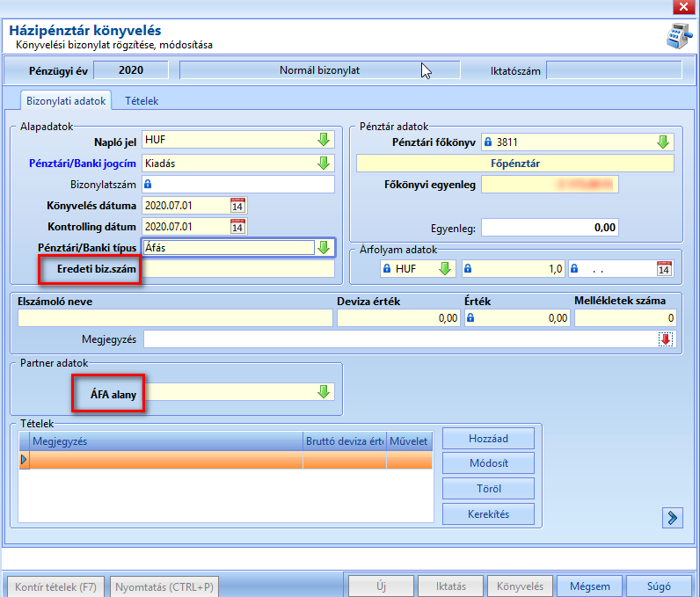The height and width of the screenshot is (597, 700).
Task: Click the cash register icon in header
Action: [x=680, y=37]
